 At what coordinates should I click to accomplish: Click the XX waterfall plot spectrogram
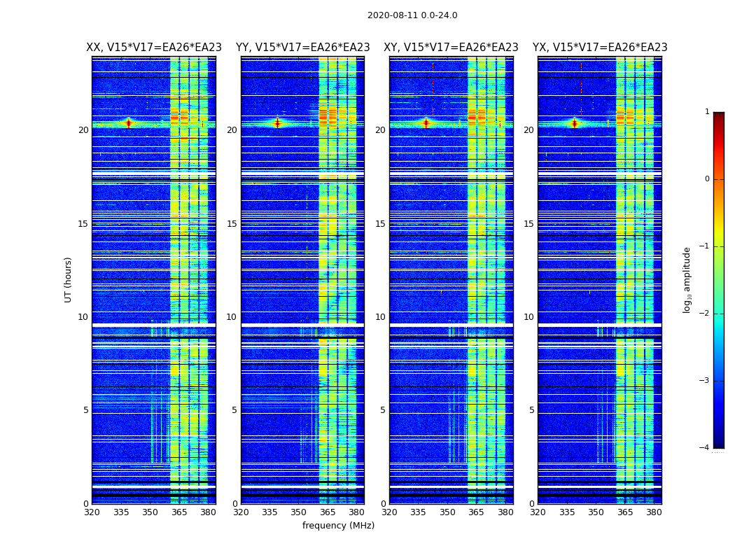tap(154, 280)
